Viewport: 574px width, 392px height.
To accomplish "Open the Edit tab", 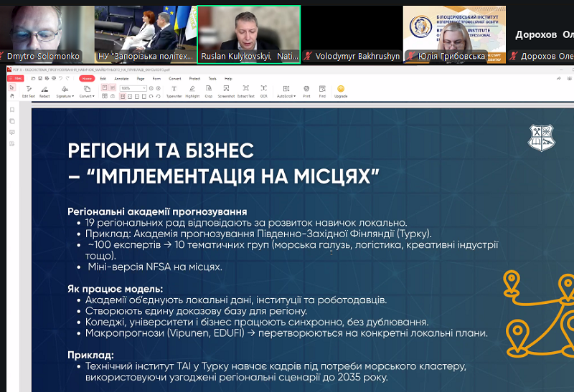I will 103,78.
